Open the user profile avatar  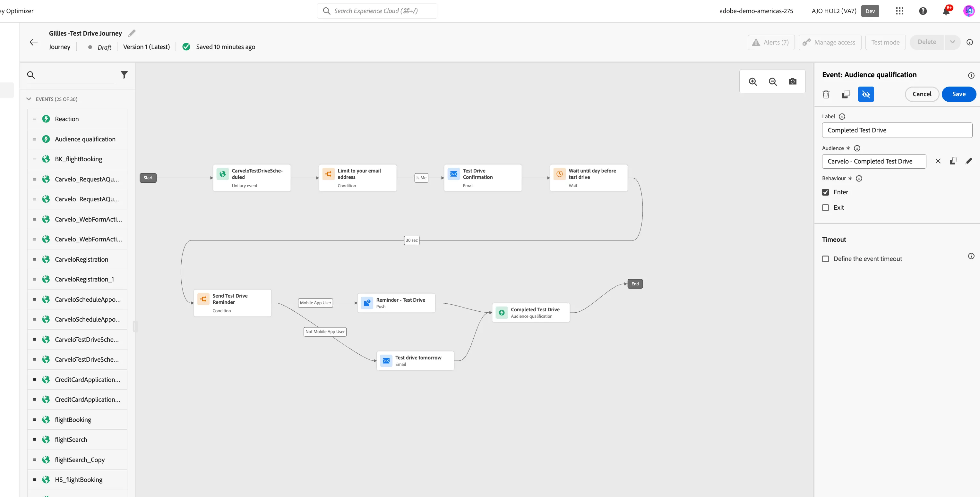(x=968, y=11)
